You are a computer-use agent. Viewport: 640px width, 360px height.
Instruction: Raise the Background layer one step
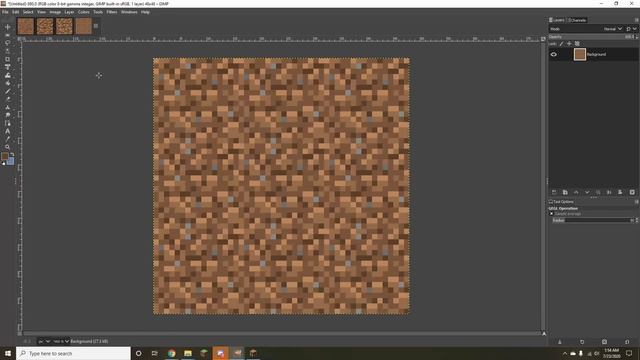[x=576, y=192]
